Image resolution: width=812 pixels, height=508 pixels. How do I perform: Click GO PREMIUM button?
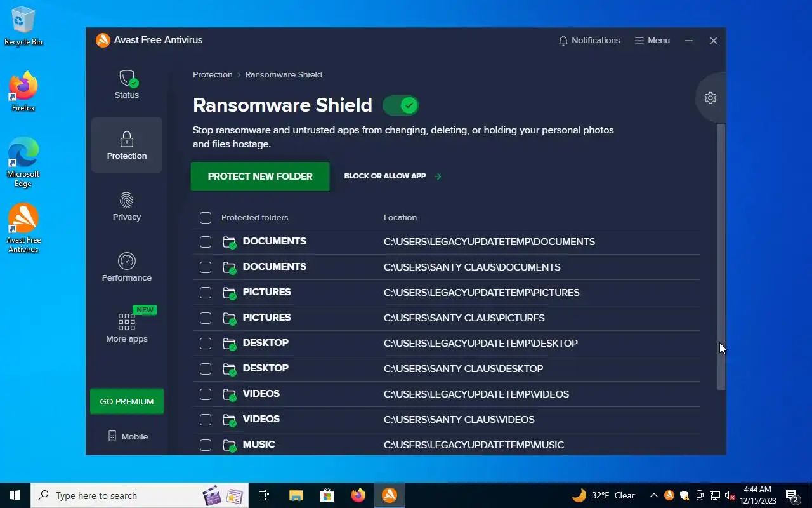[127, 401]
